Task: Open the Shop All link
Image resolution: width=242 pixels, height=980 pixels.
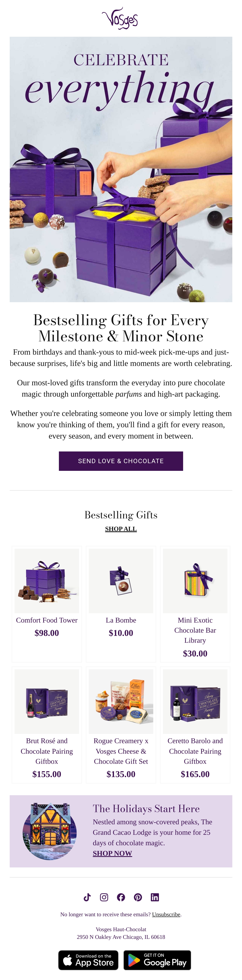Action: [x=121, y=529]
